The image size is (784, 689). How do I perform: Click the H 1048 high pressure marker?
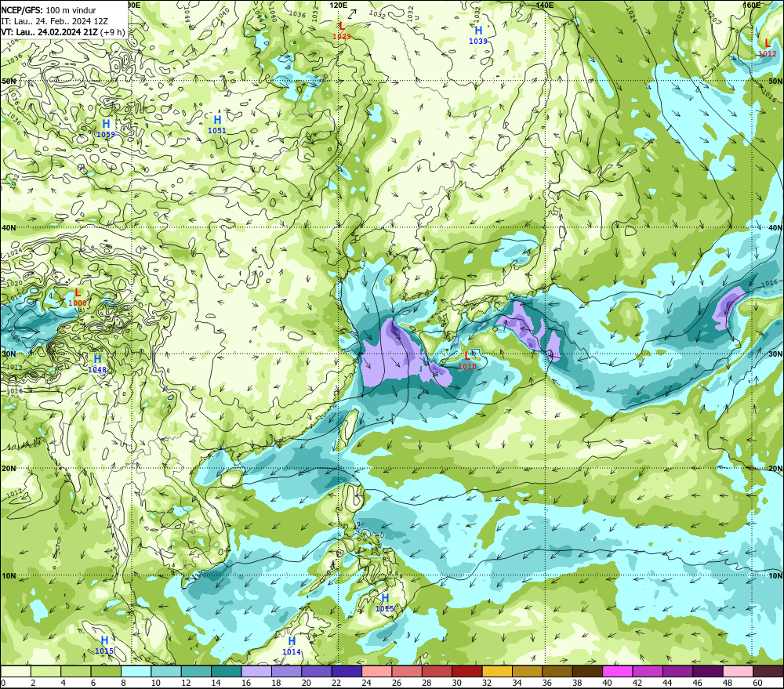pyautogui.click(x=97, y=364)
